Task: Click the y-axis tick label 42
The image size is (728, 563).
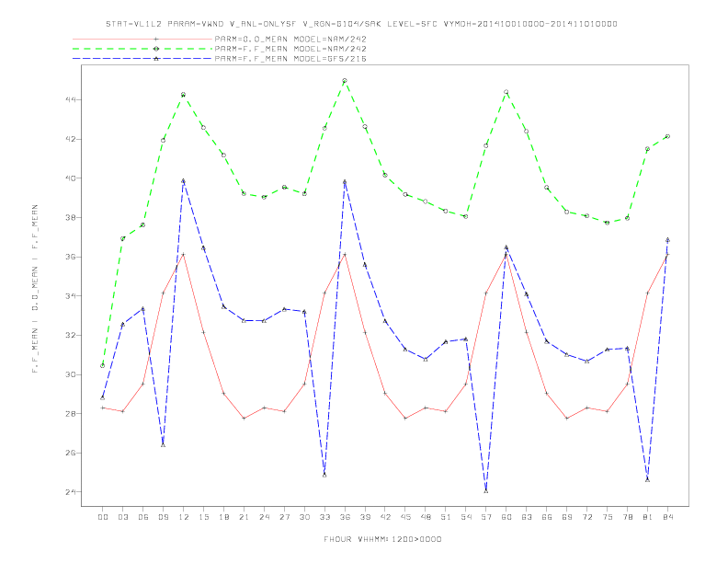Action: [x=71, y=139]
